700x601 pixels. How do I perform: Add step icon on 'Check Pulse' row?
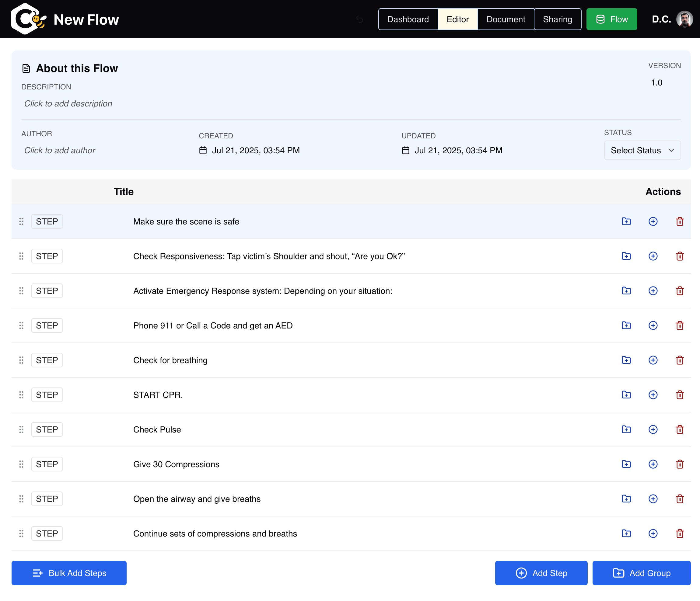pyautogui.click(x=653, y=429)
